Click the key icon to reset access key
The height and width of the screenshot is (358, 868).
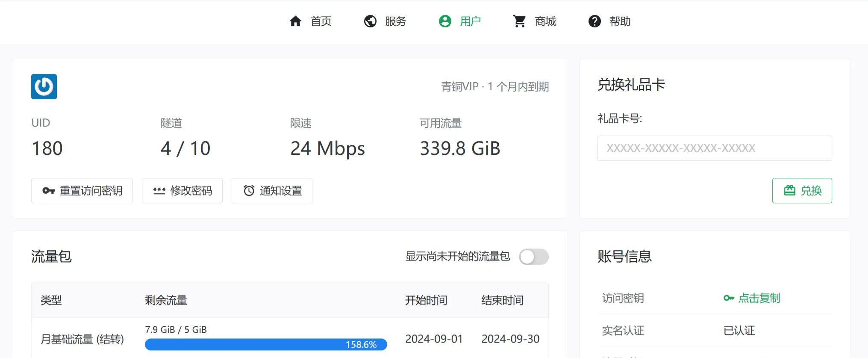point(49,191)
